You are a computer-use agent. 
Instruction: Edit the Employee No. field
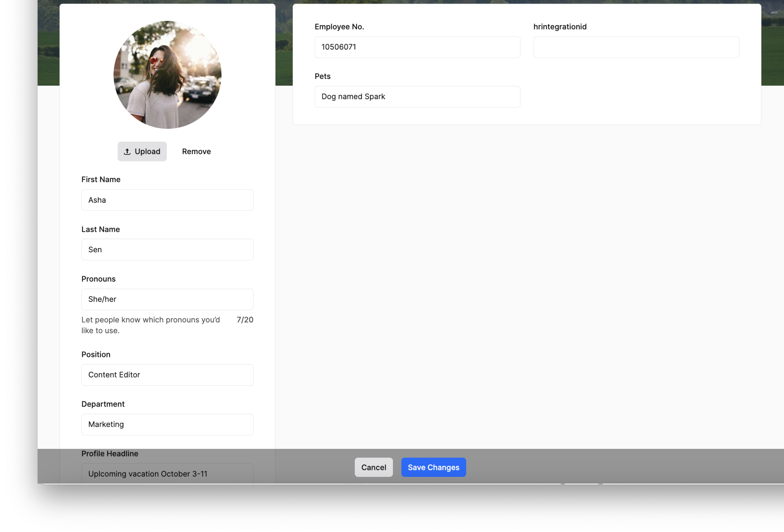(417, 47)
